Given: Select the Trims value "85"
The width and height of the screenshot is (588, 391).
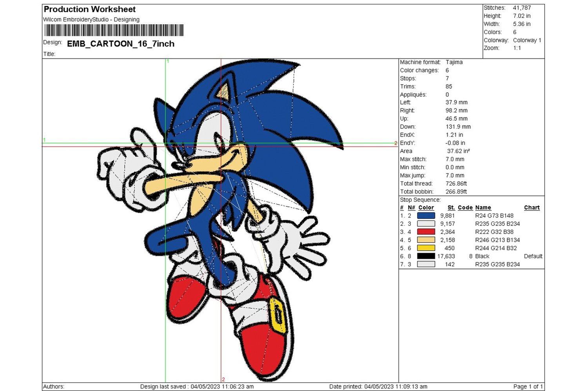Looking at the screenshot, I should pos(449,87).
